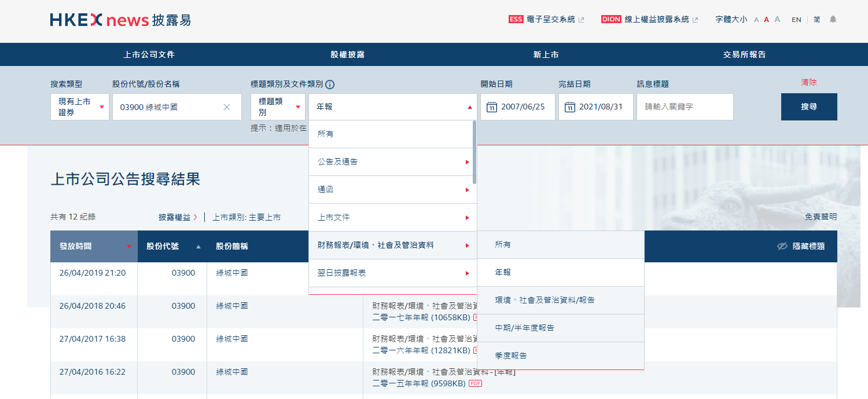Open the 標題類別 dropdown
Image resolution: width=868 pixels, height=399 pixels.
pyautogui.click(x=278, y=107)
